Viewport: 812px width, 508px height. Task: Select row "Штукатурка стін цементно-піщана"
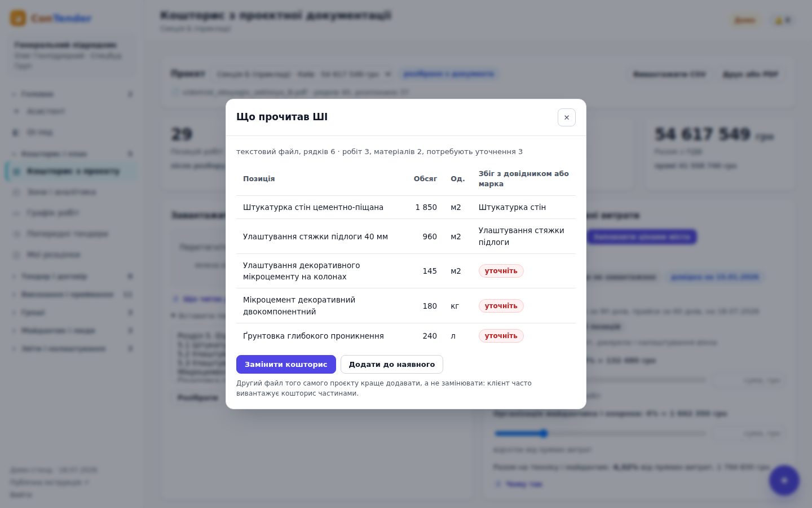pyautogui.click(x=406, y=207)
